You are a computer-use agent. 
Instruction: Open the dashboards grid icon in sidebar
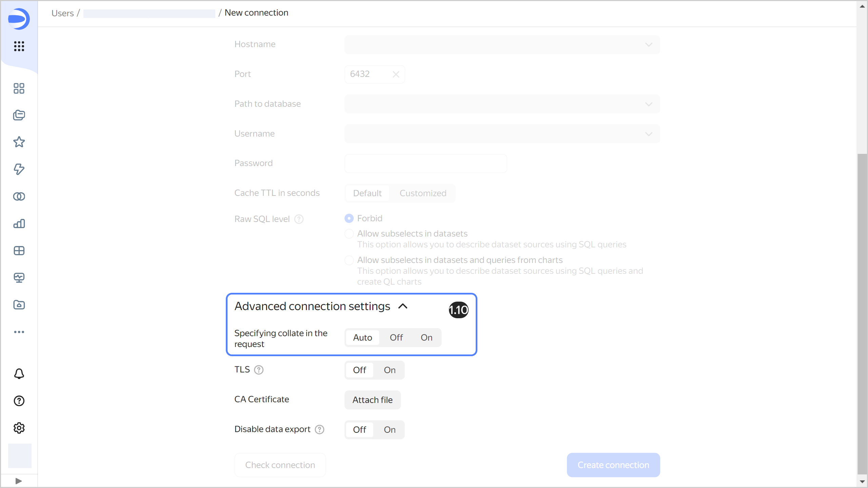(x=19, y=251)
